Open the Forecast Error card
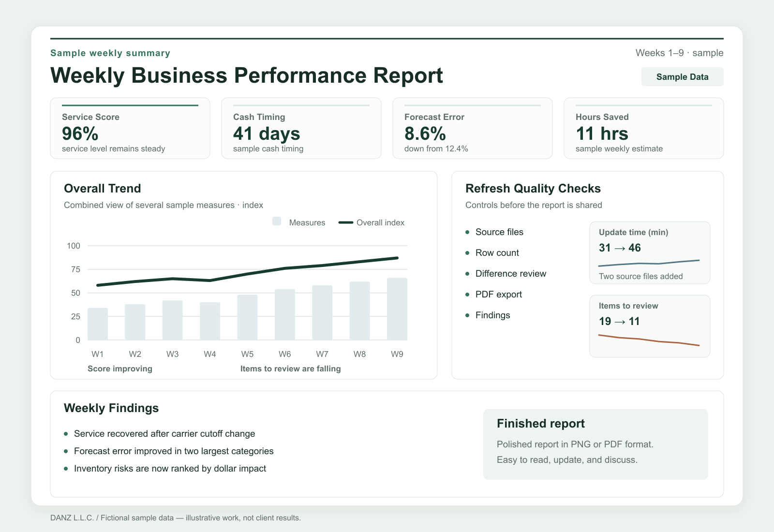The width and height of the screenshot is (774, 532). [473, 128]
